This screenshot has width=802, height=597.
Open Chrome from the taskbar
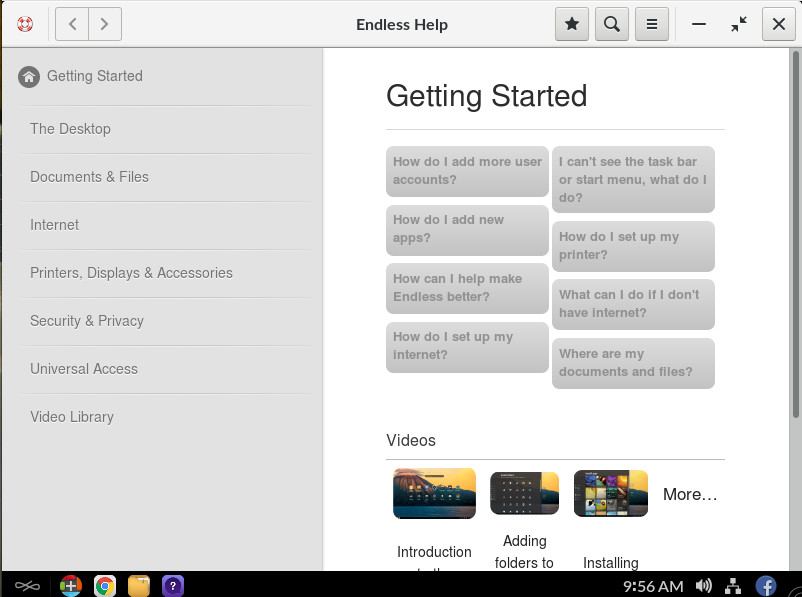pyautogui.click(x=104, y=586)
